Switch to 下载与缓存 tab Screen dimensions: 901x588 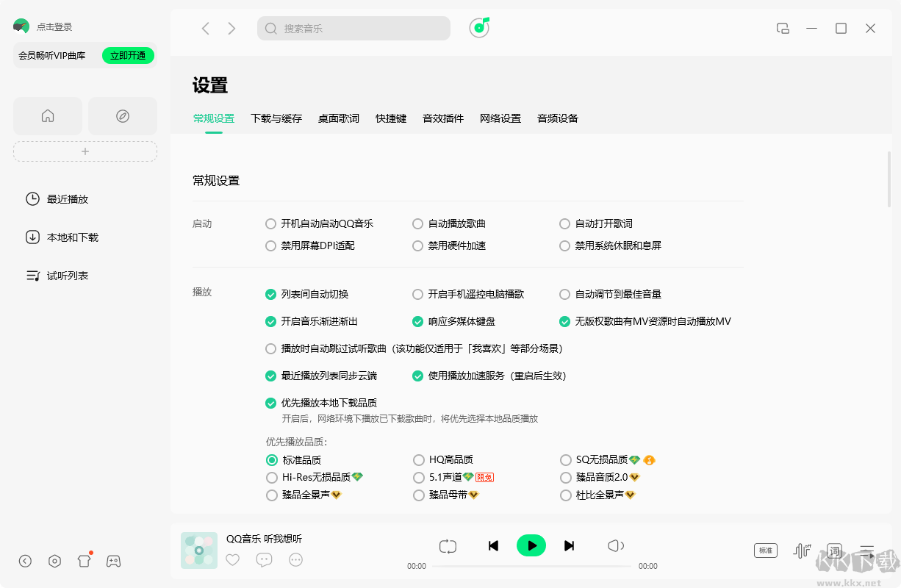pos(276,118)
